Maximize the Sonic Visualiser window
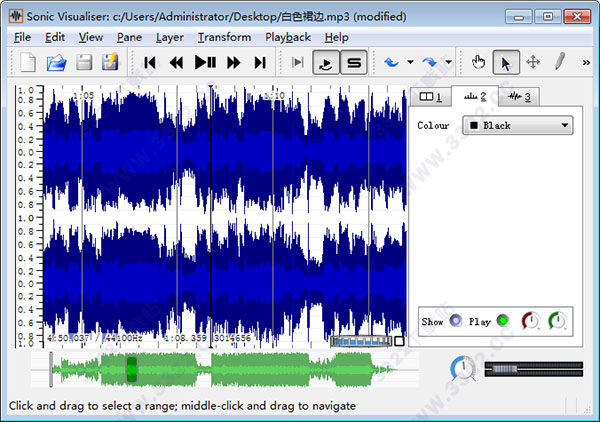 click(x=548, y=16)
